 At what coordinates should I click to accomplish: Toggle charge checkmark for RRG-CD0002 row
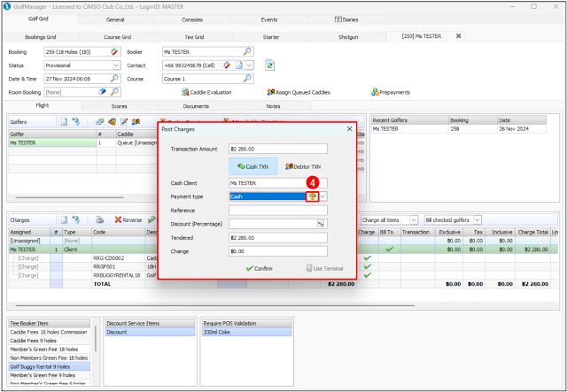pyautogui.click(x=368, y=258)
